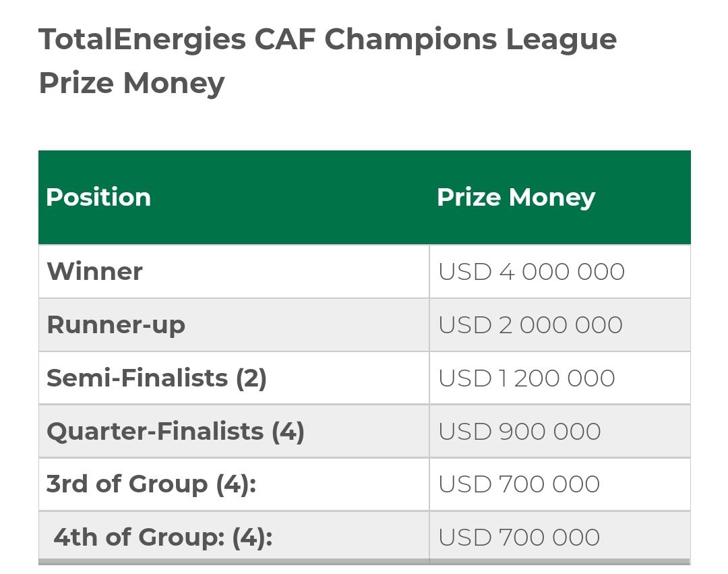Select the "Quarter-Finalists (4)" cell
The width and height of the screenshot is (728, 574).
175,432
